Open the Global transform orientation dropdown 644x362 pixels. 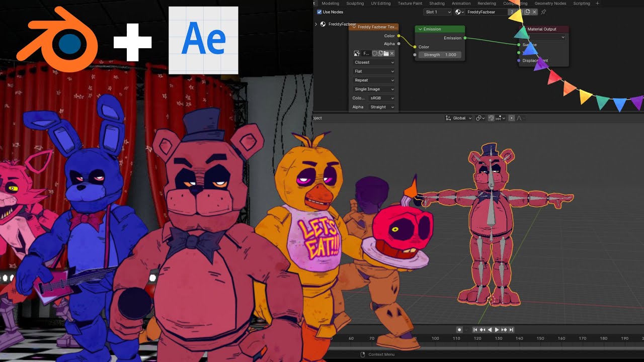(459, 118)
